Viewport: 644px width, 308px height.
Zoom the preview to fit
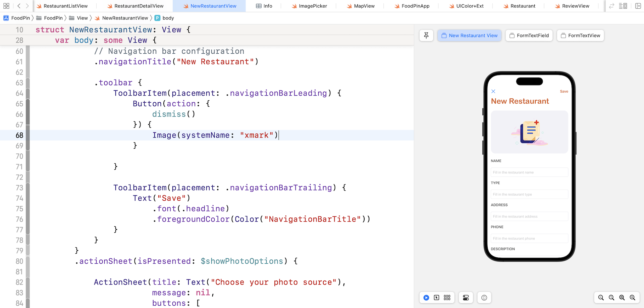622,298
